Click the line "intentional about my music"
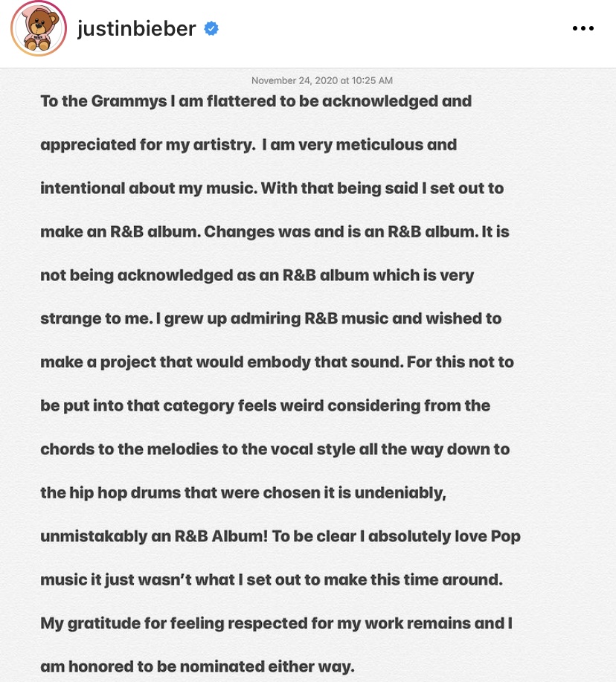Image resolution: width=616 pixels, height=682 pixels. [x=272, y=188]
